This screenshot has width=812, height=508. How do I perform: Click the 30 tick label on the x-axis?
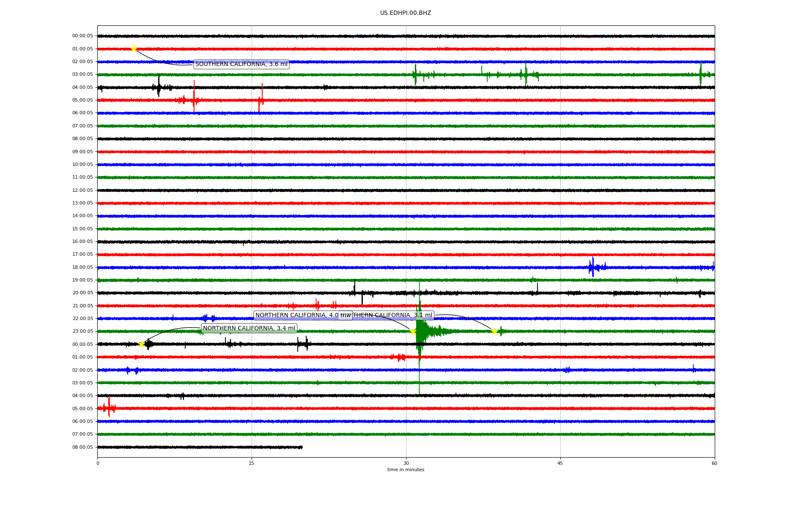tap(406, 463)
